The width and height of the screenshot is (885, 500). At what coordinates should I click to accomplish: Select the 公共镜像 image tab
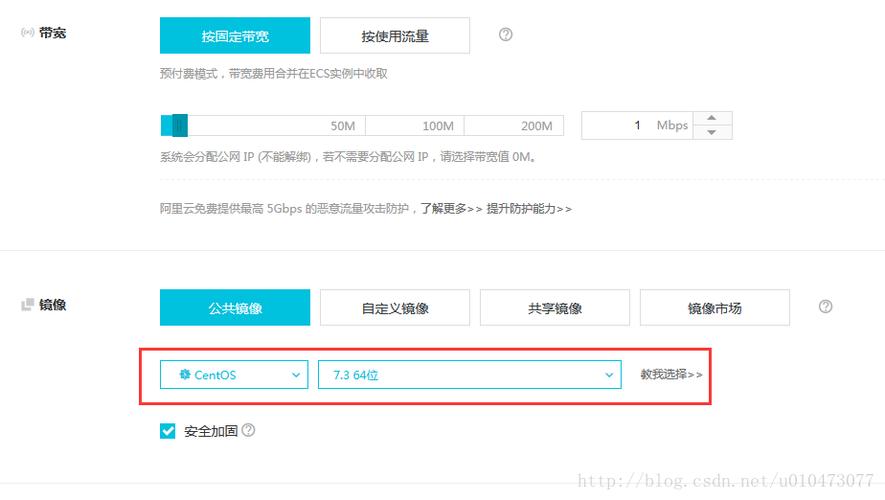coord(235,308)
